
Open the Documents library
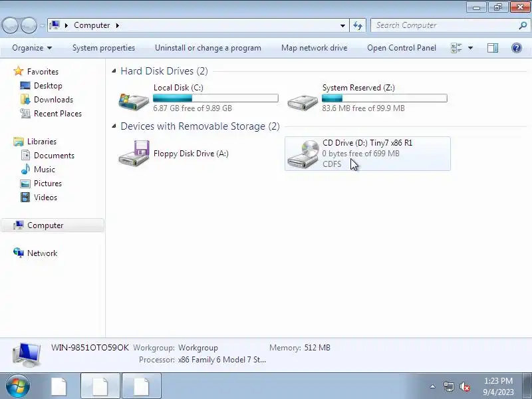coord(54,156)
